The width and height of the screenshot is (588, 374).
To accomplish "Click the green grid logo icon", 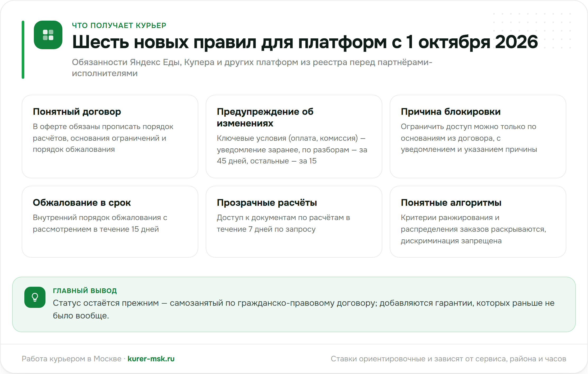I will 48,35.
